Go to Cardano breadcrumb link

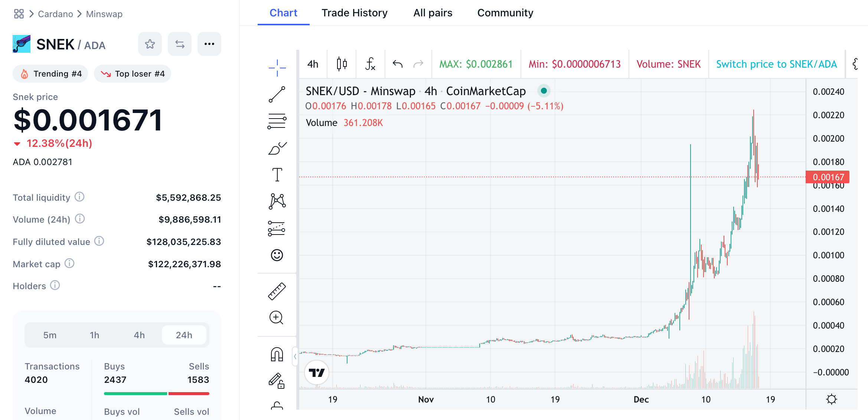(55, 14)
